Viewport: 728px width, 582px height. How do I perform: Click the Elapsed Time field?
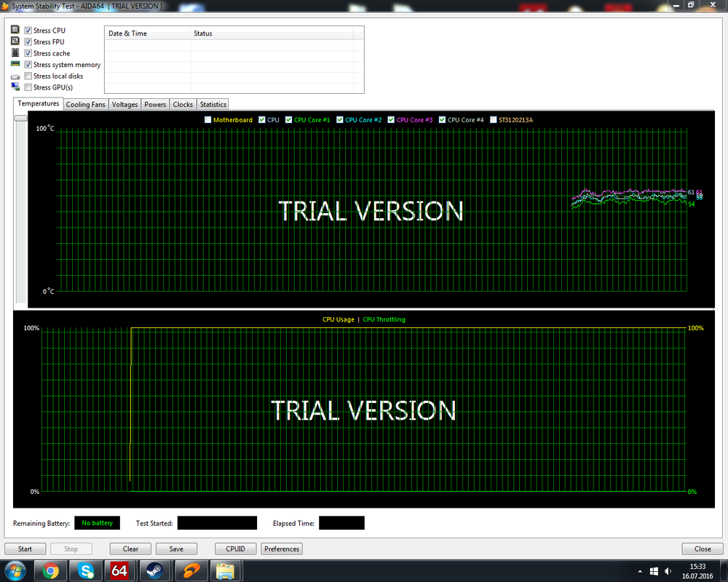341,523
